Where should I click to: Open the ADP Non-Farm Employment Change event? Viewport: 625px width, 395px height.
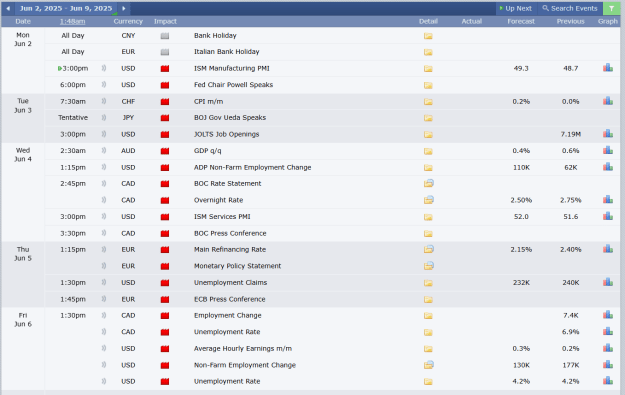coord(252,167)
